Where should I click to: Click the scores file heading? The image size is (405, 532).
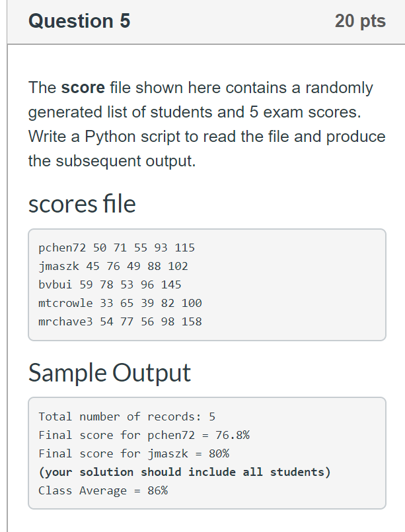tap(82, 204)
